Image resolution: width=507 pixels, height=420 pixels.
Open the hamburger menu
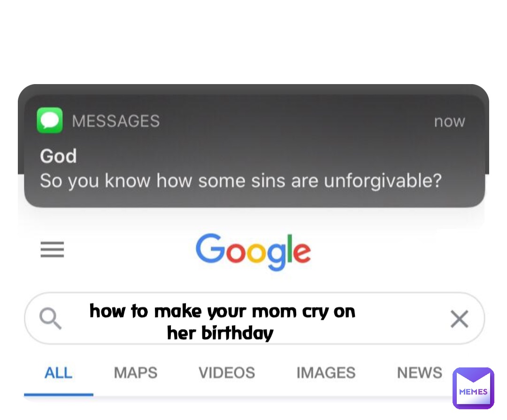coord(52,250)
